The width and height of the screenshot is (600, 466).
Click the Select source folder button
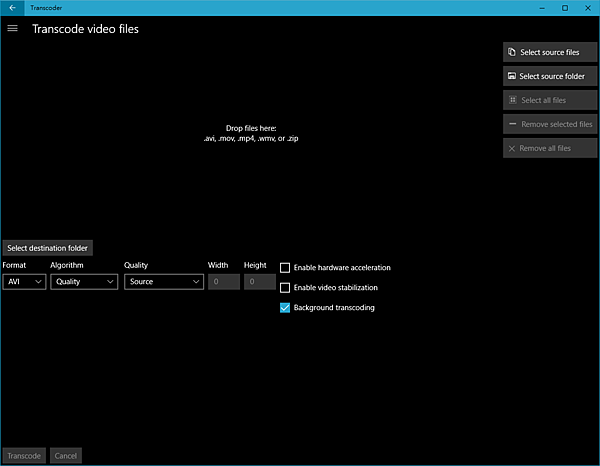coord(550,76)
